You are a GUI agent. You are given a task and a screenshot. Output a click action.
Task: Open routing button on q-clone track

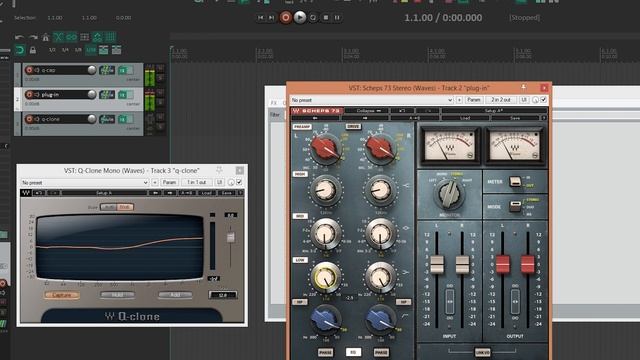point(107,120)
